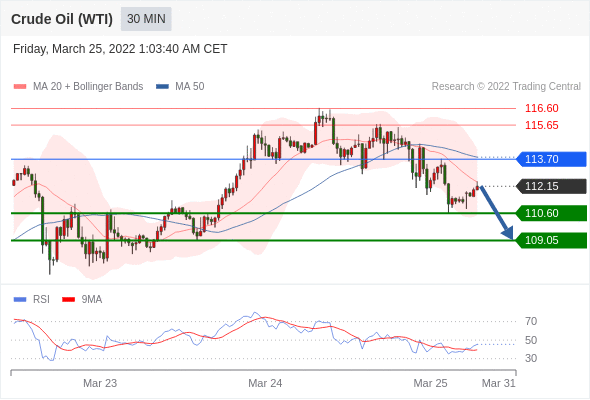Toggle the 9MA legend label

click(x=92, y=300)
